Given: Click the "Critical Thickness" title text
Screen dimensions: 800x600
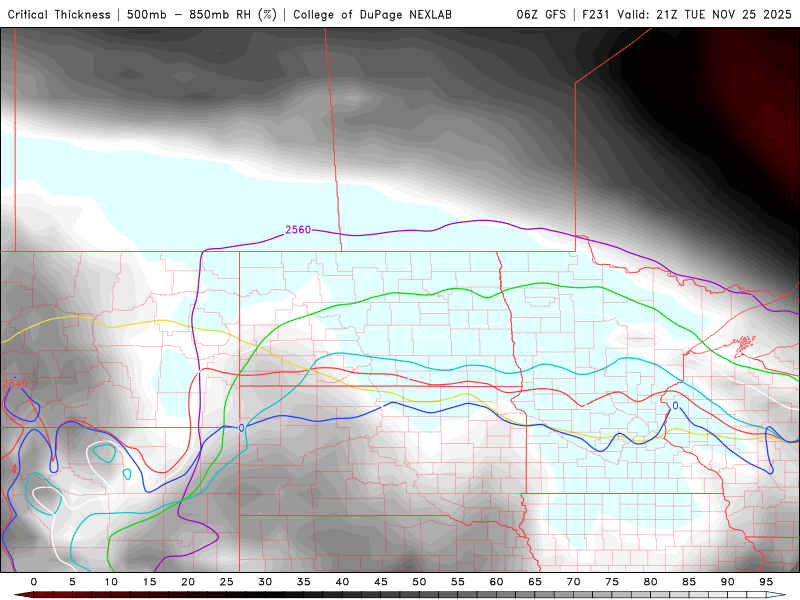Looking at the screenshot, I should click(59, 14).
